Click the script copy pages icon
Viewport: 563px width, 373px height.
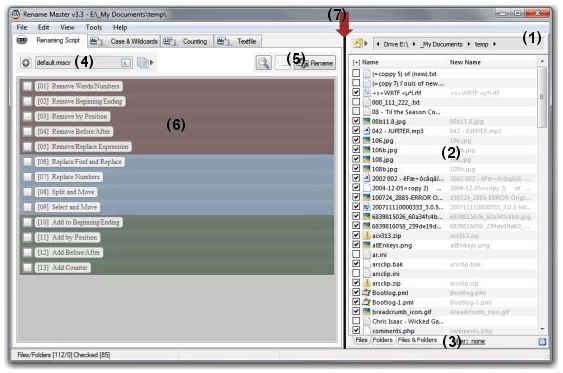[x=143, y=63]
